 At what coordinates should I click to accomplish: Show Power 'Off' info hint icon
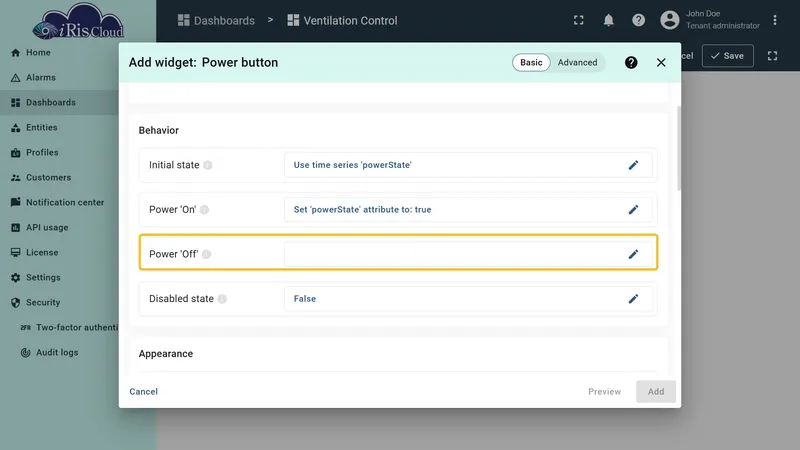point(206,254)
